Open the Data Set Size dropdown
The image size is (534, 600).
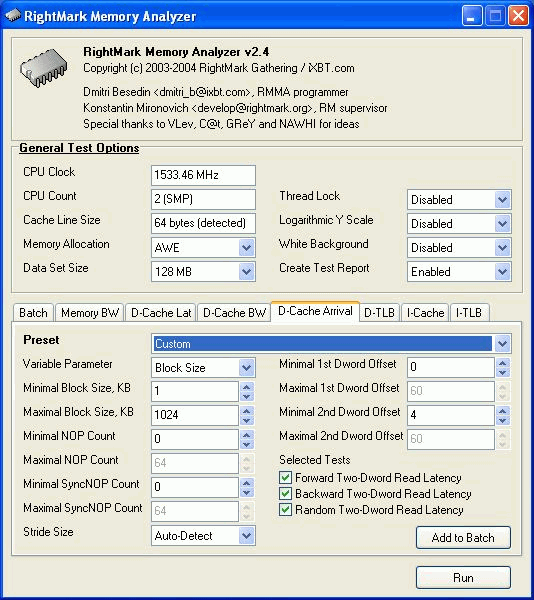247,272
